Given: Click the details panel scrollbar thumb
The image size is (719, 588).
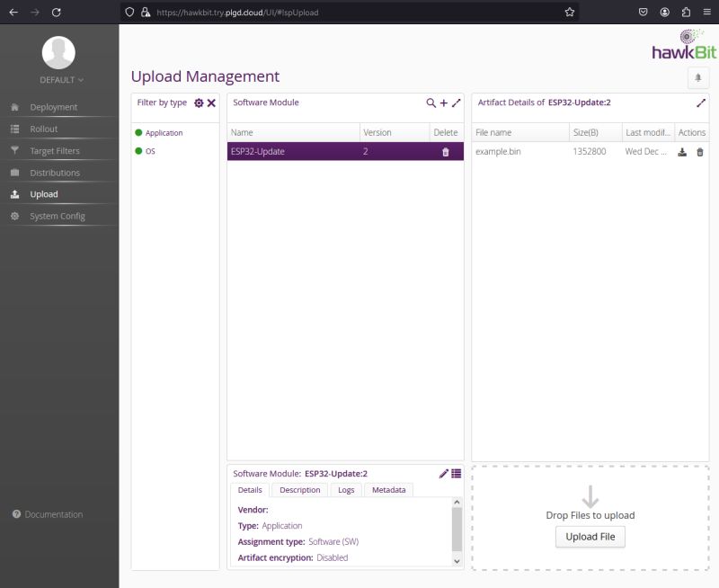Looking at the screenshot, I should [457, 529].
